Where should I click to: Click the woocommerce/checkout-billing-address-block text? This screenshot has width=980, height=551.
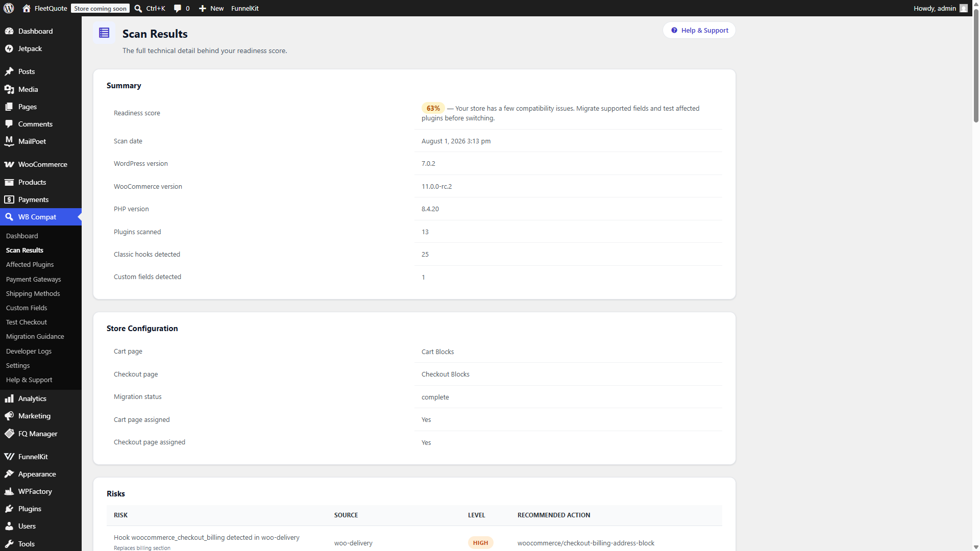pos(585,543)
